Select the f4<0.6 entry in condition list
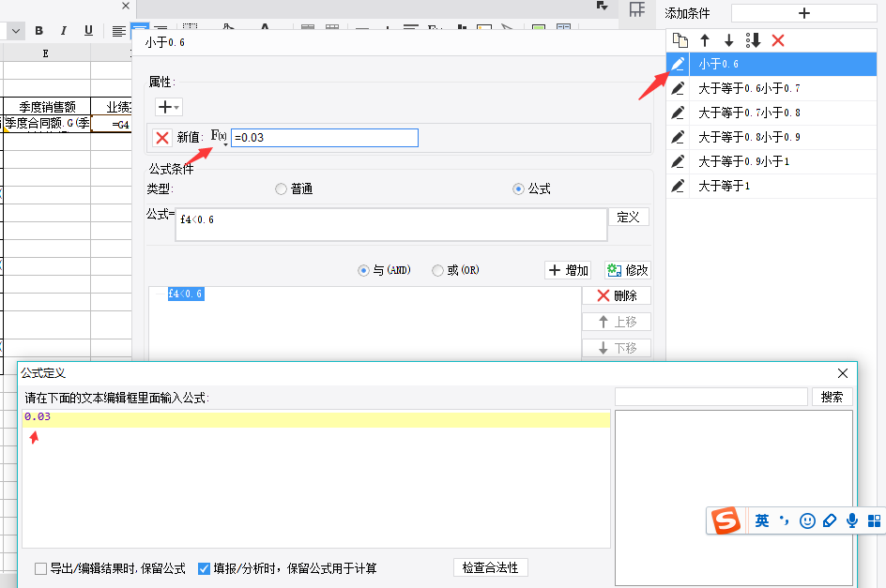The image size is (886, 588). click(185, 294)
